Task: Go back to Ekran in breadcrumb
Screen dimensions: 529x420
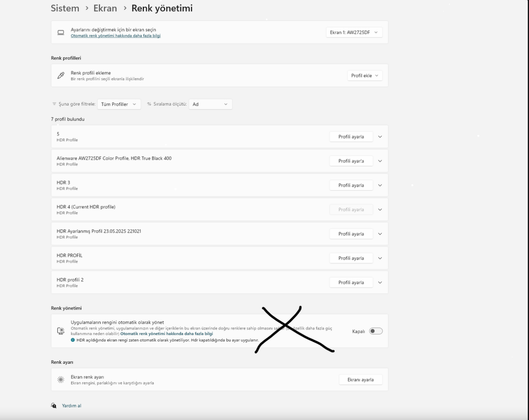Action: 105,8
